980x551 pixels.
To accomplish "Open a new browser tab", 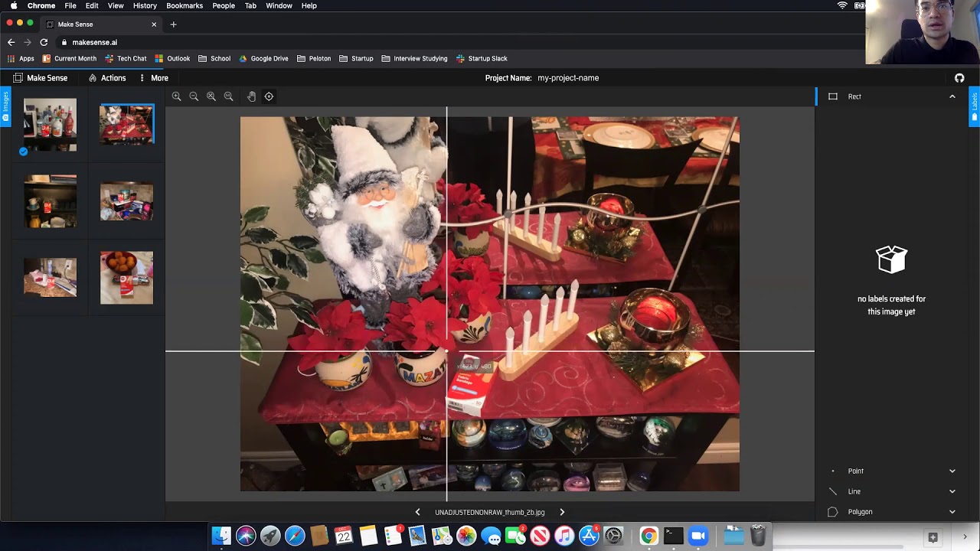I will (x=173, y=24).
